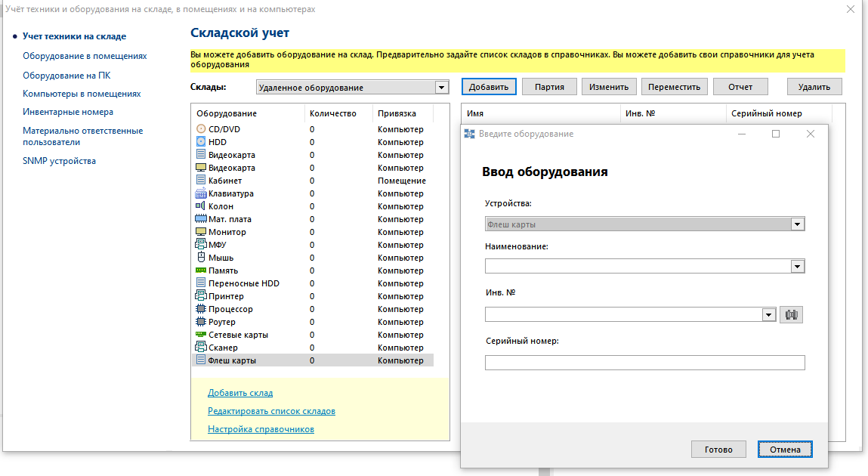Follow the Настройка справочников link
868x476 pixels.
[x=261, y=429]
